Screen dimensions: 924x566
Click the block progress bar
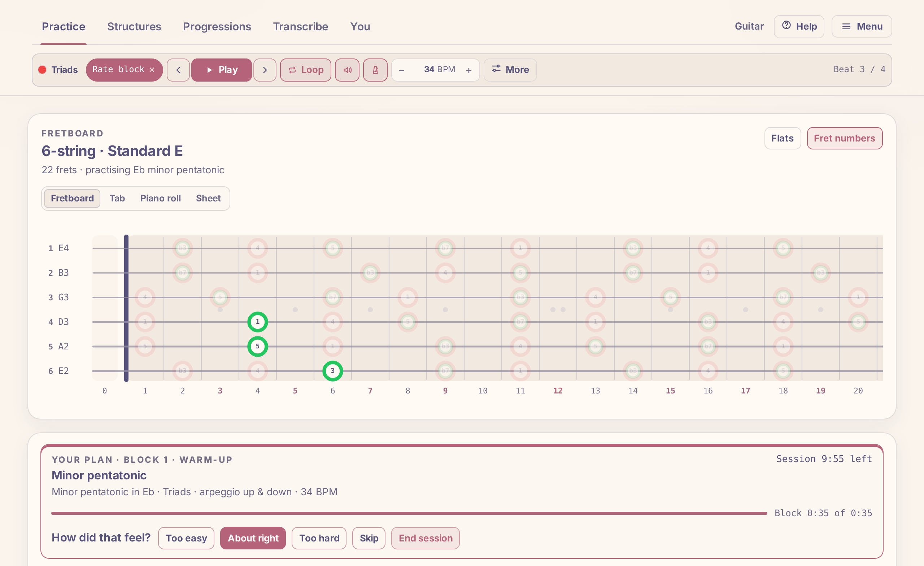click(409, 513)
